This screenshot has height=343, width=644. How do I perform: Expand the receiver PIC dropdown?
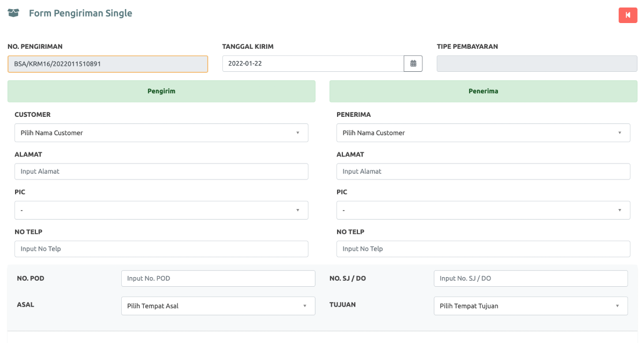pos(483,210)
